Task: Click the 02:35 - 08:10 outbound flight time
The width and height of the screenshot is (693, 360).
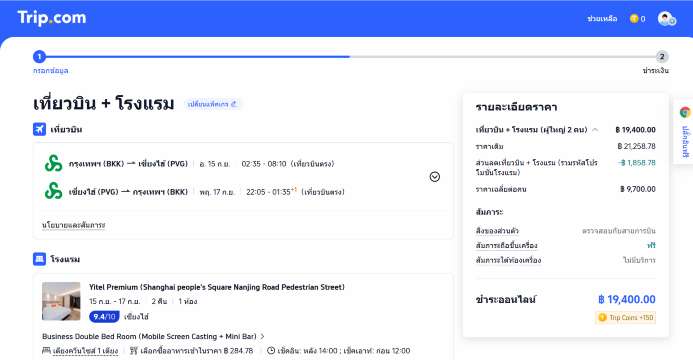Action: [x=264, y=164]
